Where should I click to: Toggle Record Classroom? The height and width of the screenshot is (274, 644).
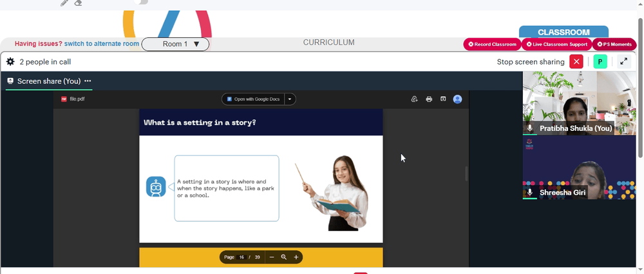point(492,44)
